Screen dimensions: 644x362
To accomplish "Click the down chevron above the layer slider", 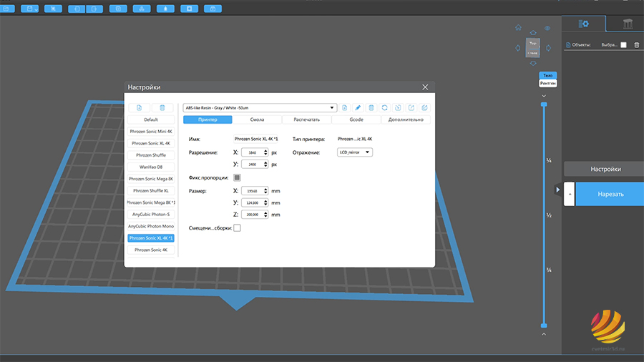I will click(544, 96).
